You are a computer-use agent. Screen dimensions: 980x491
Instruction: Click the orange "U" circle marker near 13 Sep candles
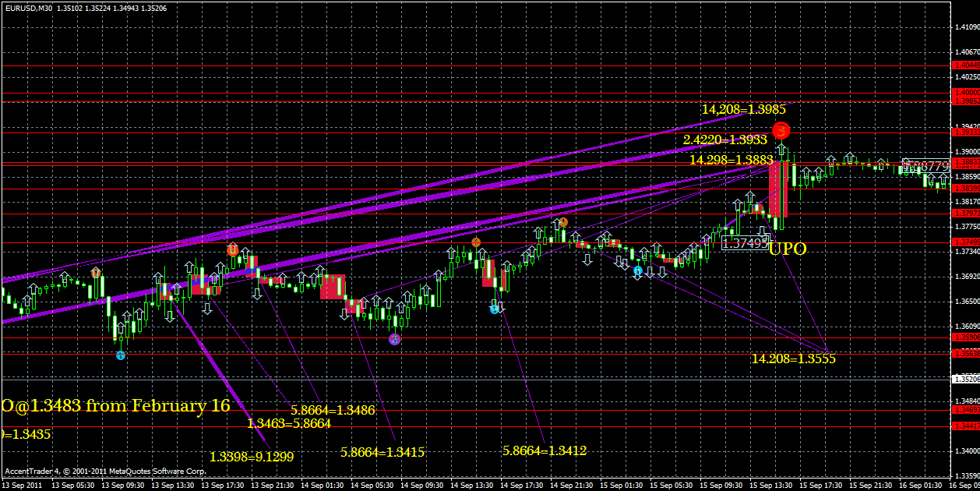pos(231,251)
